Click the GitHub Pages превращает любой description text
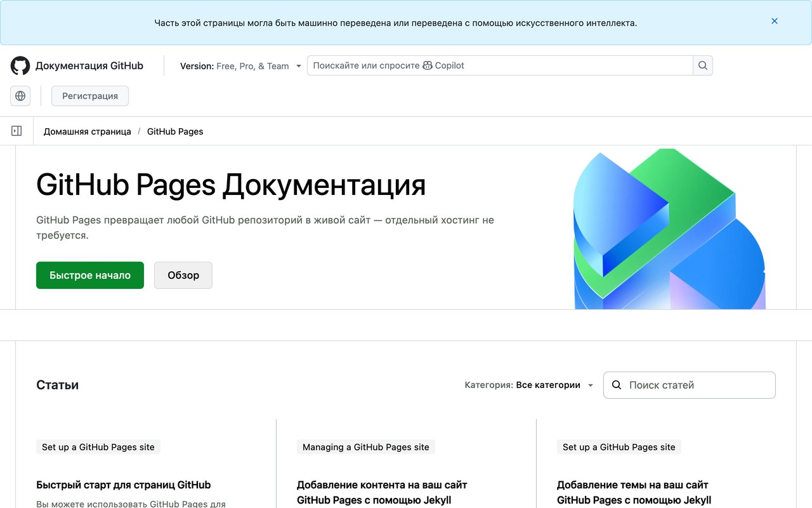 pos(265,227)
